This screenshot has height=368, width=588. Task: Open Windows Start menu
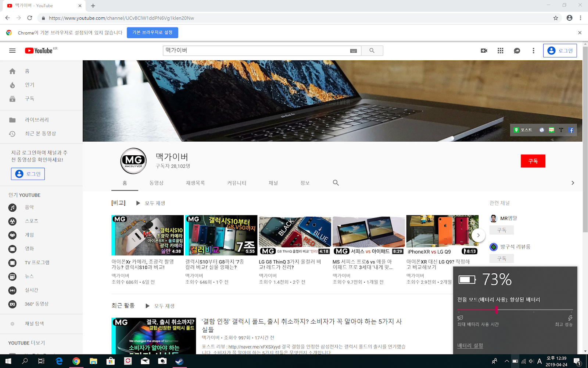coord(8,361)
